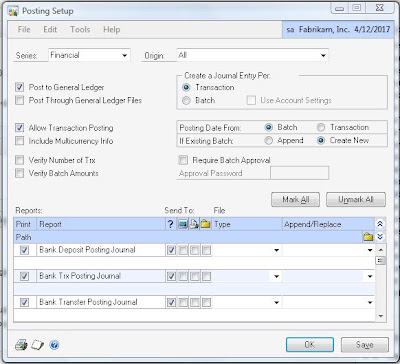This screenshot has width=400, height=364.
Task: Enable Include Multicurrency Info checkbox
Action: (20, 141)
